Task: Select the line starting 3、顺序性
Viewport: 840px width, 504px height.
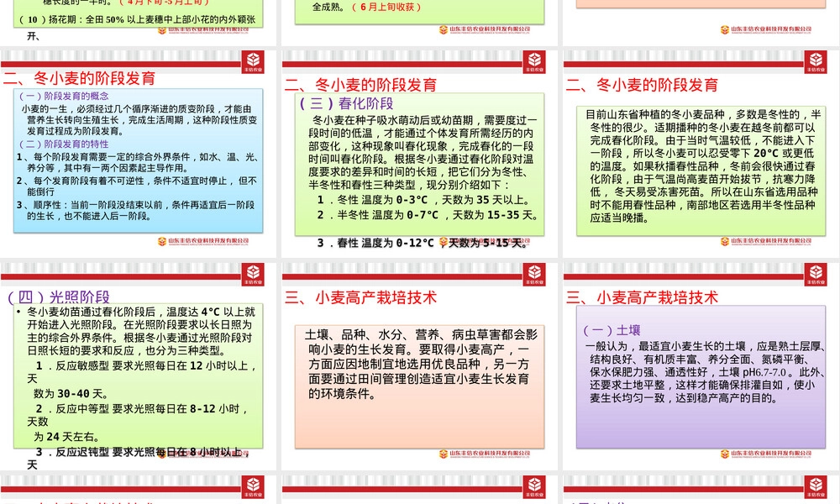Action: [x=135, y=211]
